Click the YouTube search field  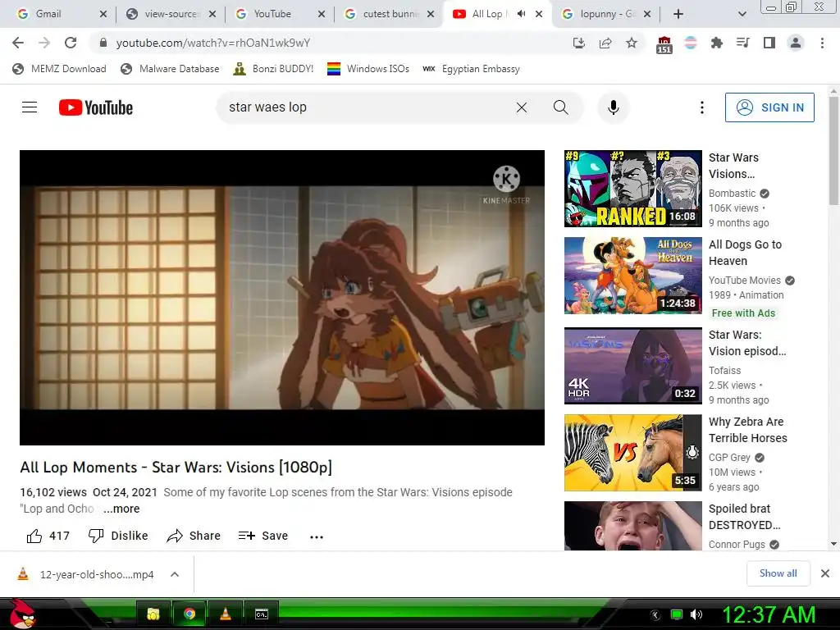click(x=364, y=107)
